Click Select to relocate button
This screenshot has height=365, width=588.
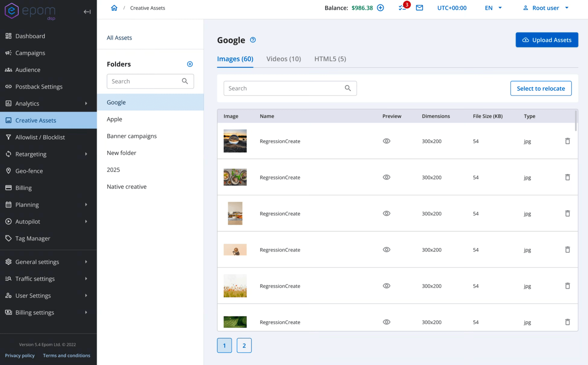tap(541, 88)
